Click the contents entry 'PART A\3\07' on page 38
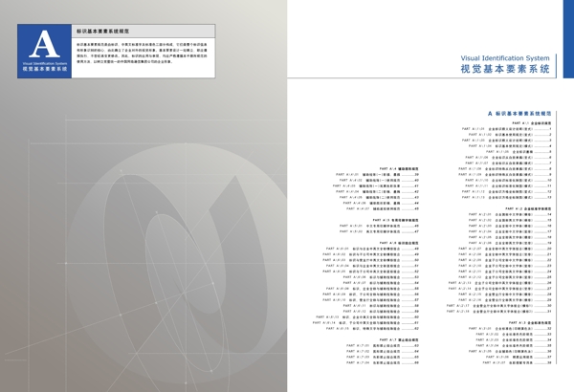Screen dimensions: 574x392 click(x=517, y=362)
